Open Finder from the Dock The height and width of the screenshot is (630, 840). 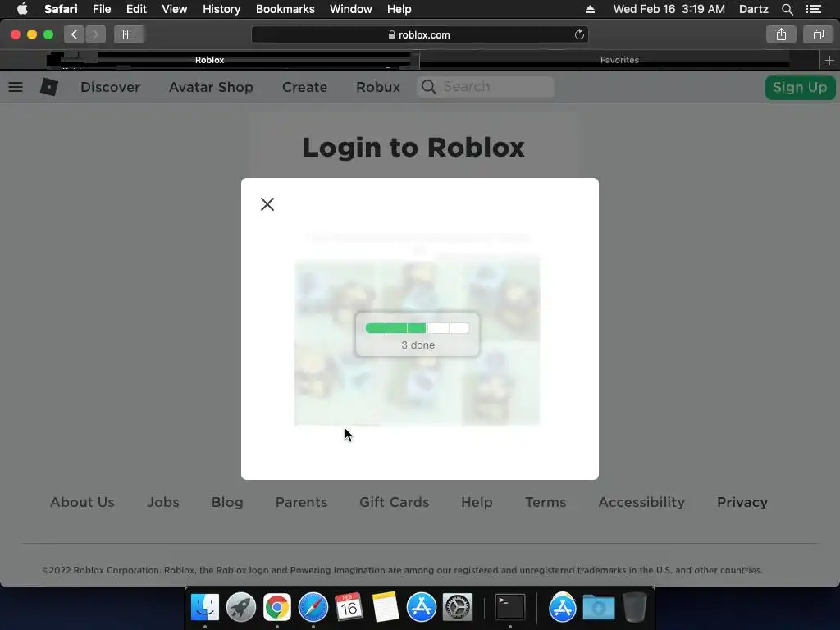tap(204, 607)
